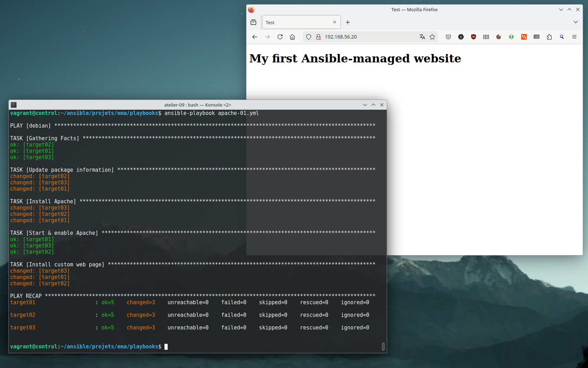Screen dimensions: 588x368
Task: Open Firefox View recent browsing button
Action: [x=253, y=22]
